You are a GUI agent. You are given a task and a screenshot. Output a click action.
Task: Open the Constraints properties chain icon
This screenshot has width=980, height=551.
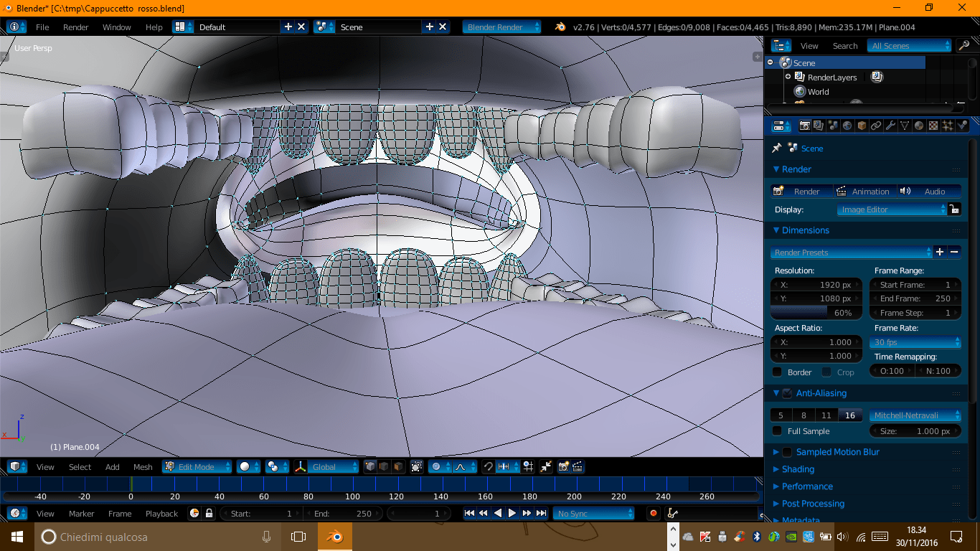[876, 126]
